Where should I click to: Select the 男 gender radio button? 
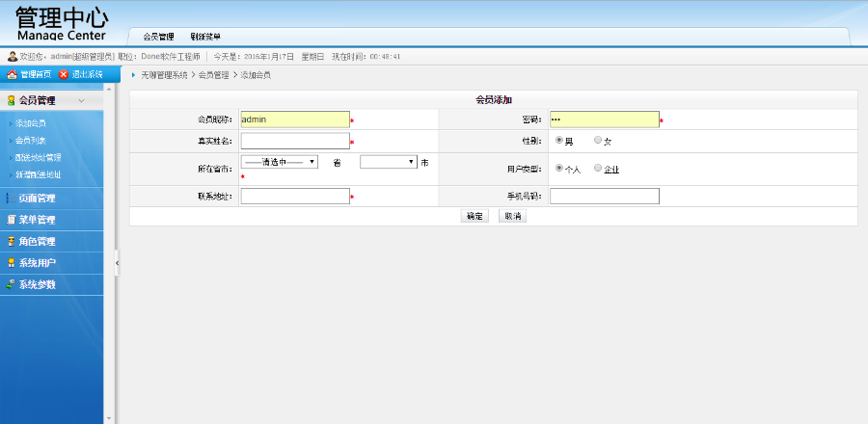click(x=559, y=140)
